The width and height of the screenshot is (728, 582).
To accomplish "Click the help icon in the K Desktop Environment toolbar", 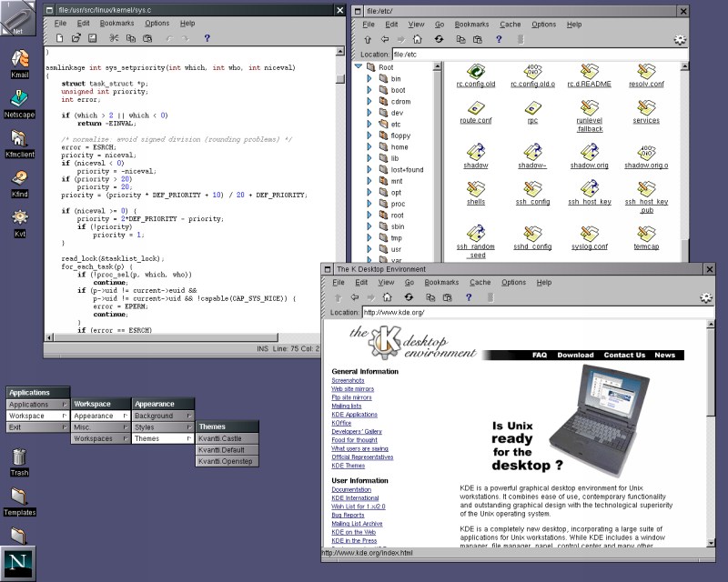I will point(469,297).
